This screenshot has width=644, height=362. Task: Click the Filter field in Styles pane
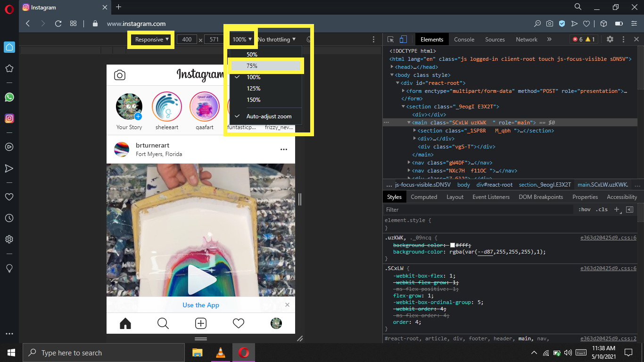tap(479, 209)
